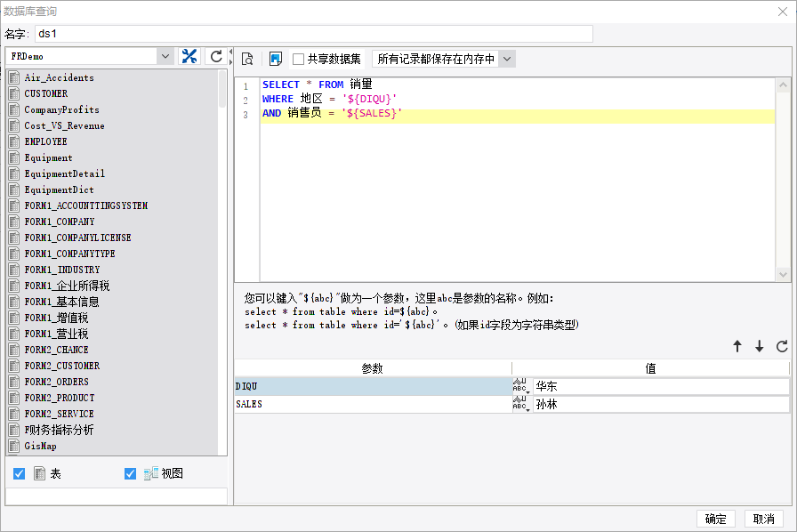
Task: Select the F财务指标分析 table
Action: click(59, 431)
